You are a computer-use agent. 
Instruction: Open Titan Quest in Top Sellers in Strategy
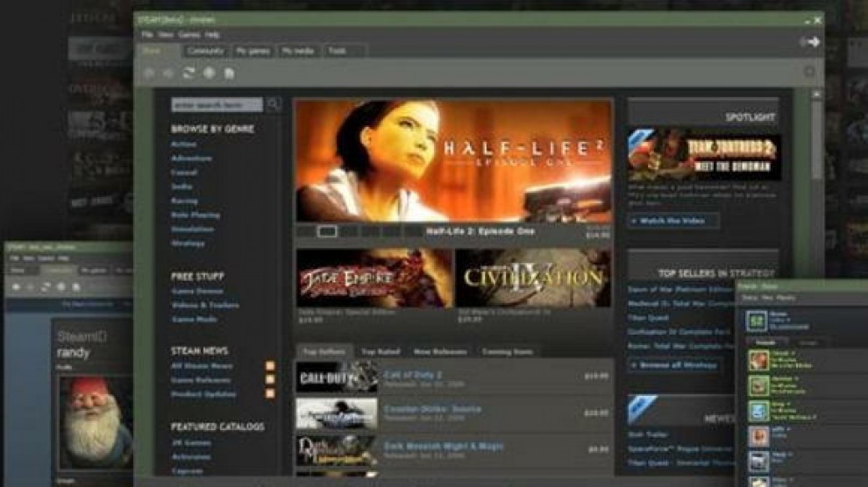[x=648, y=318]
